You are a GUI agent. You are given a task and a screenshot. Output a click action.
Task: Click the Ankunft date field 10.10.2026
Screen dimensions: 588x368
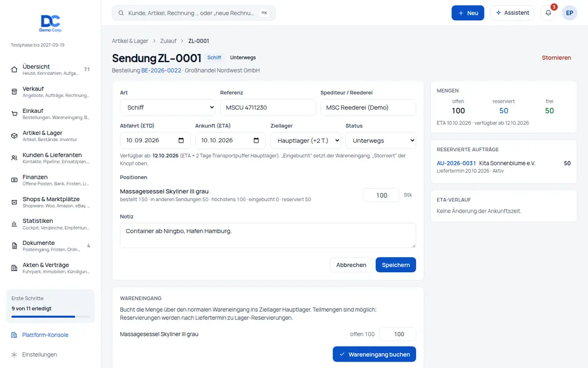(x=230, y=140)
